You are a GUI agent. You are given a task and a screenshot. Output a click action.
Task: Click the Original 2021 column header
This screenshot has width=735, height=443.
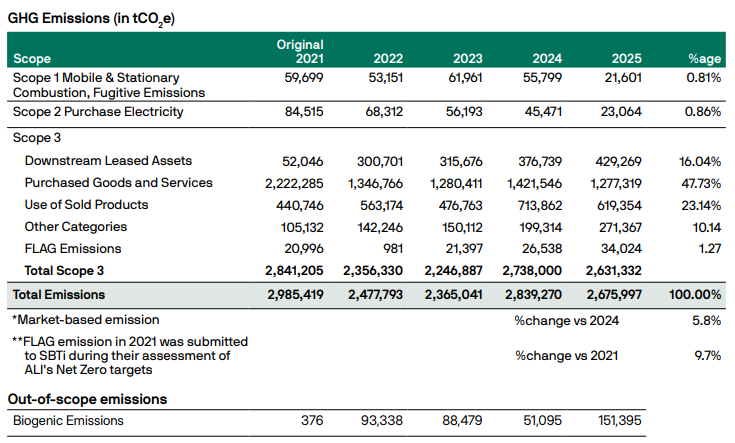pos(300,52)
